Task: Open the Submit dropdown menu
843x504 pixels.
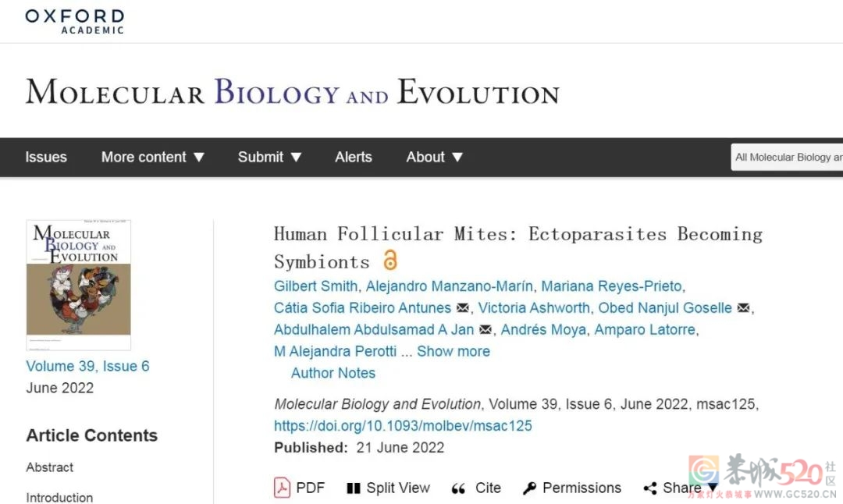Action: pyautogui.click(x=269, y=157)
